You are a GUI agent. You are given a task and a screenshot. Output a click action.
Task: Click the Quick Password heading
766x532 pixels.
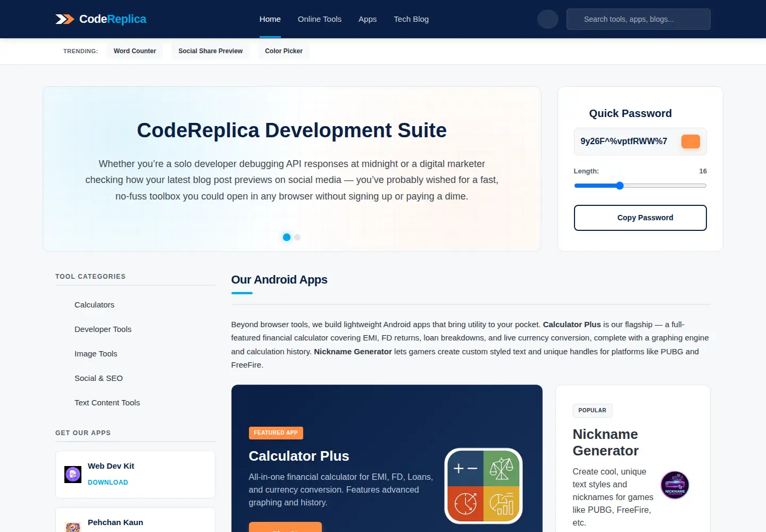pyautogui.click(x=630, y=113)
